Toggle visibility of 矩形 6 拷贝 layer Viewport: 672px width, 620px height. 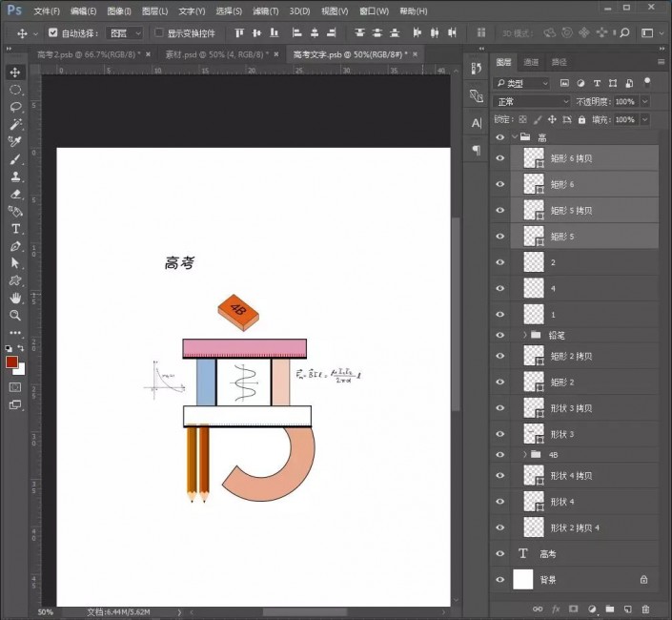click(x=500, y=158)
